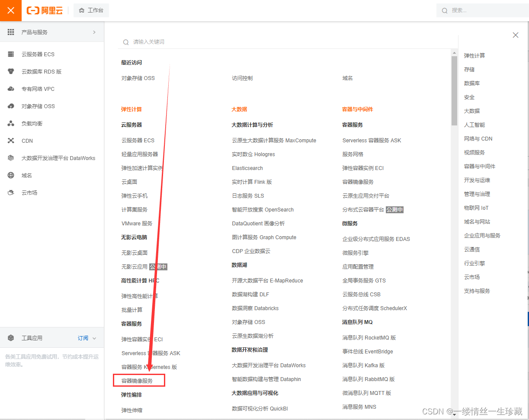Open 企业级分布式应用服务 EDAS
Viewport: 529px width, 420px height.
[x=376, y=239]
